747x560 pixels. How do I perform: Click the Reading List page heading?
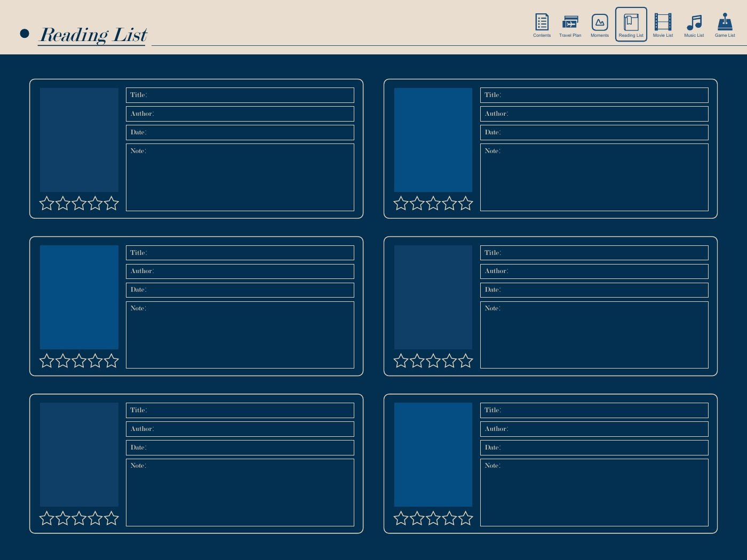tap(93, 35)
